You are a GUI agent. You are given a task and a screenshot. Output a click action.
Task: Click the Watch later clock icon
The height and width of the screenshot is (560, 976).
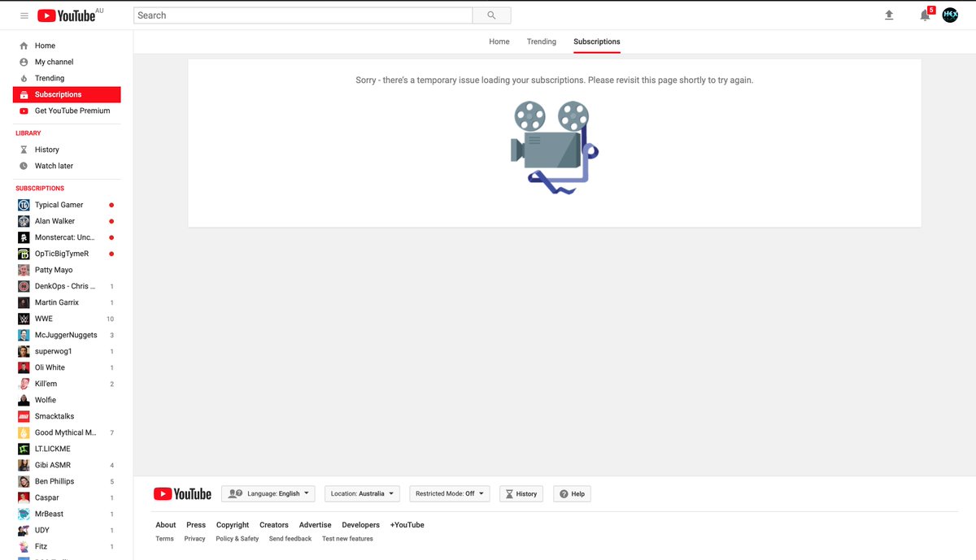(24, 166)
